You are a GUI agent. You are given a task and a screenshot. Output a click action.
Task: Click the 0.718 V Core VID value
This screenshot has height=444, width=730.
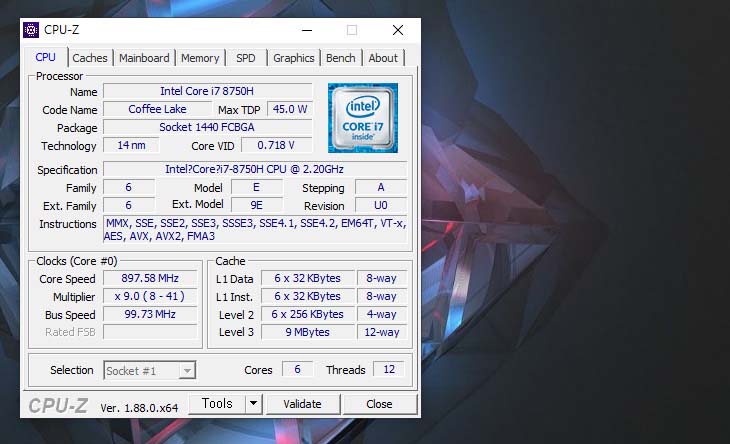pyautogui.click(x=277, y=145)
